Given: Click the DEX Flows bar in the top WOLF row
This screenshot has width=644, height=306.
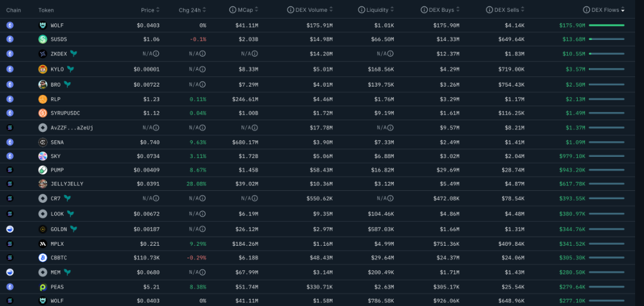Looking at the screenshot, I should (x=606, y=25).
